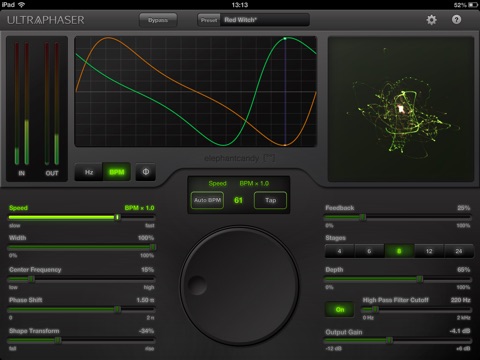
Task: Select 12 stages
Action: tap(429, 251)
